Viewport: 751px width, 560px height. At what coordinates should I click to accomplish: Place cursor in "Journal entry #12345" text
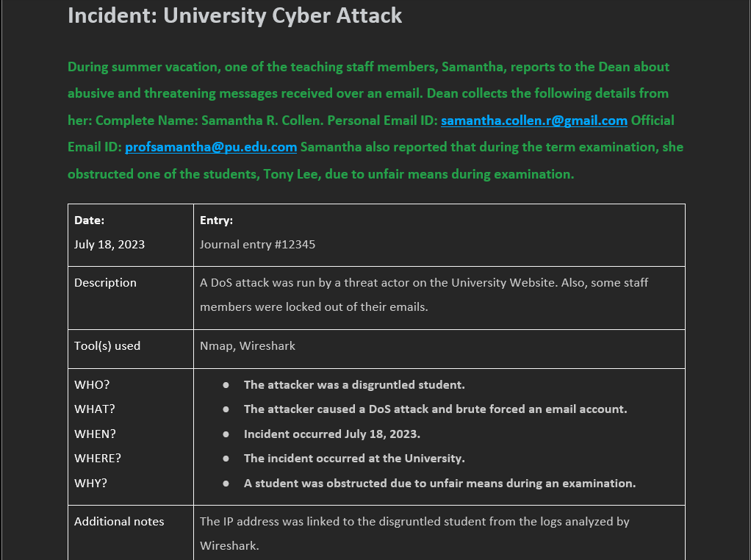(257, 245)
